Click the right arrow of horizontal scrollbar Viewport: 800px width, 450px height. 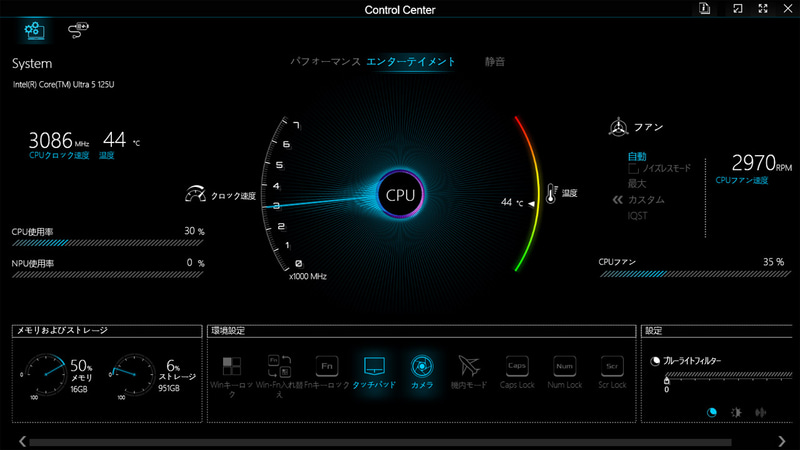(782, 441)
